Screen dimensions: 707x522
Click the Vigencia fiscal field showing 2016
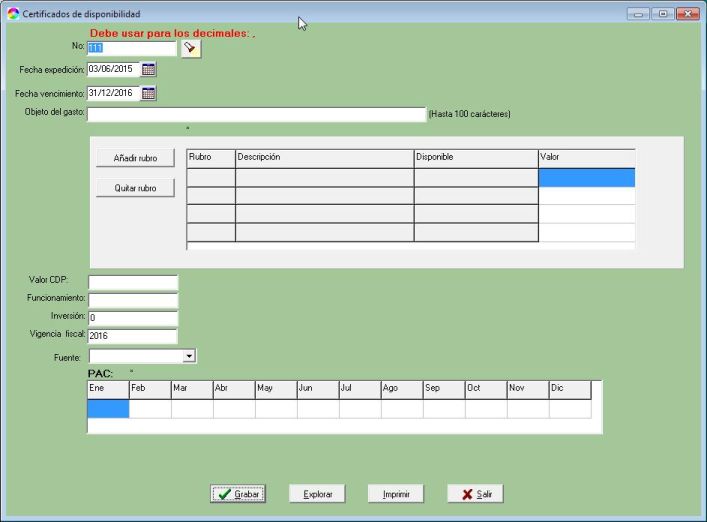pos(133,336)
